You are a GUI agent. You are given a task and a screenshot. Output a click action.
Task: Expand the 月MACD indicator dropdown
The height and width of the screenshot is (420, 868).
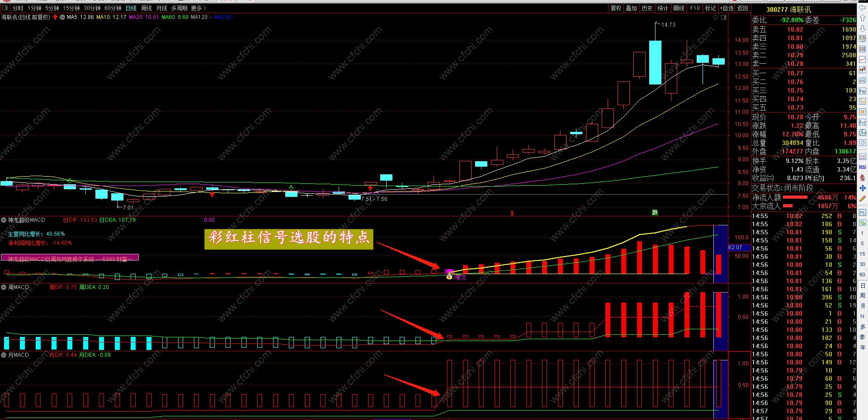click(x=4, y=355)
